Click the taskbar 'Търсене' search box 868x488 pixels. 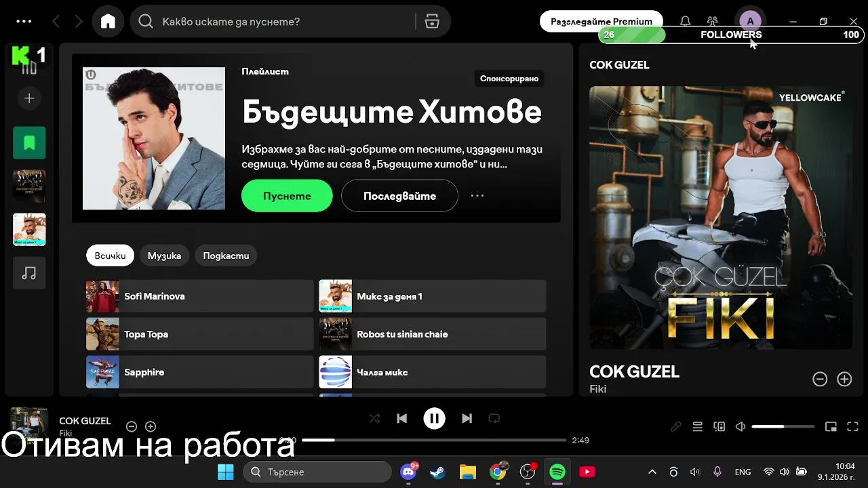[x=317, y=472]
